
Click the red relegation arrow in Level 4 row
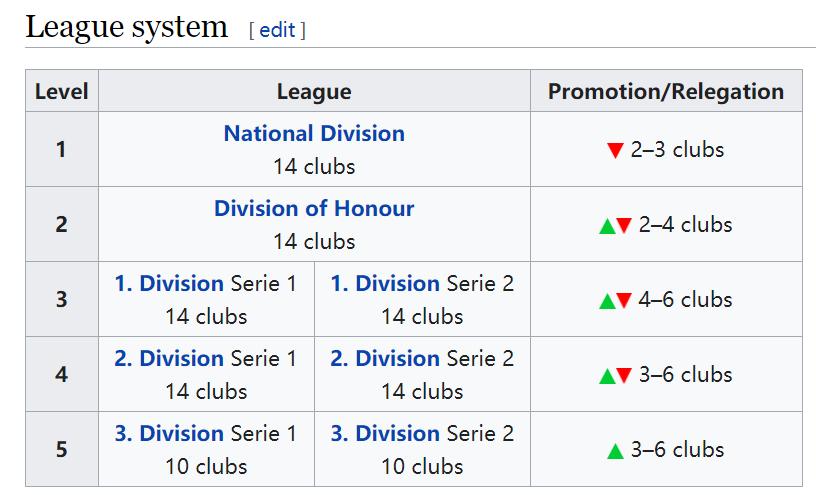point(624,376)
